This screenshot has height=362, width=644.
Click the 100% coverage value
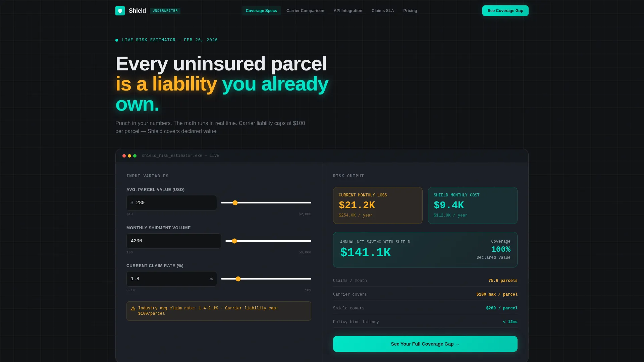501,249
